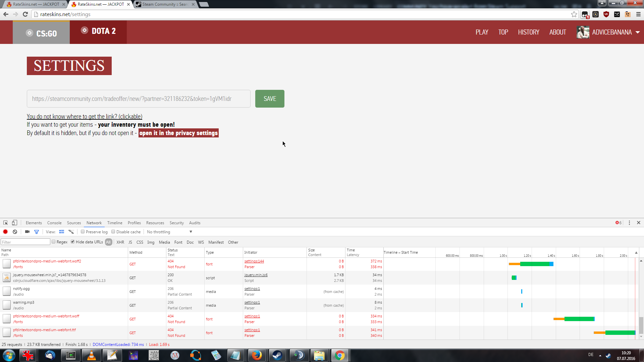
Task: Toggle device mode icon in DevTools
Action: 14,223
